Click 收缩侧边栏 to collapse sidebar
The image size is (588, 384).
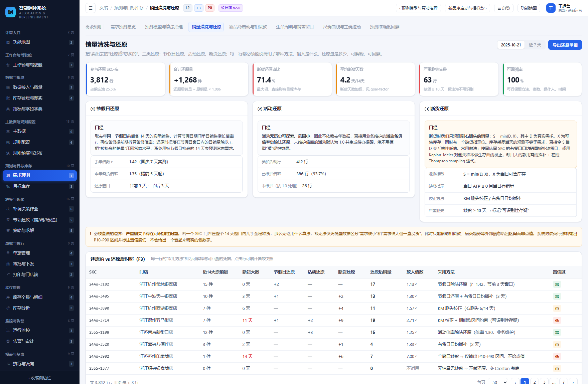(x=40, y=378)
